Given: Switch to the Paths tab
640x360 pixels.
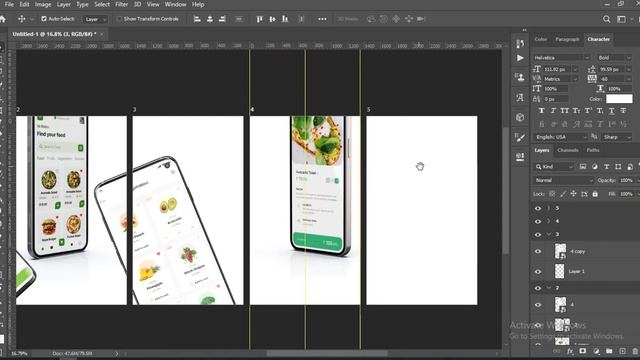Looking at the screenshot, I should (x=593, y=150).
